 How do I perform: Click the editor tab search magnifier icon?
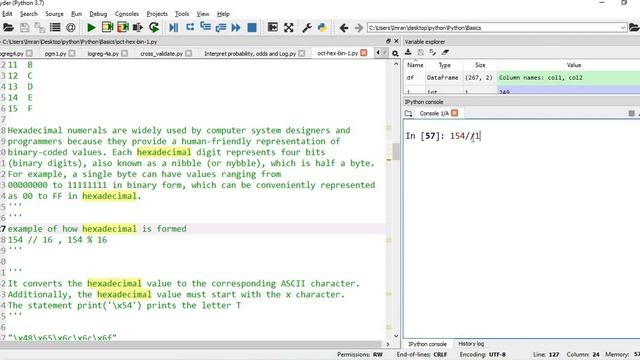395,53
